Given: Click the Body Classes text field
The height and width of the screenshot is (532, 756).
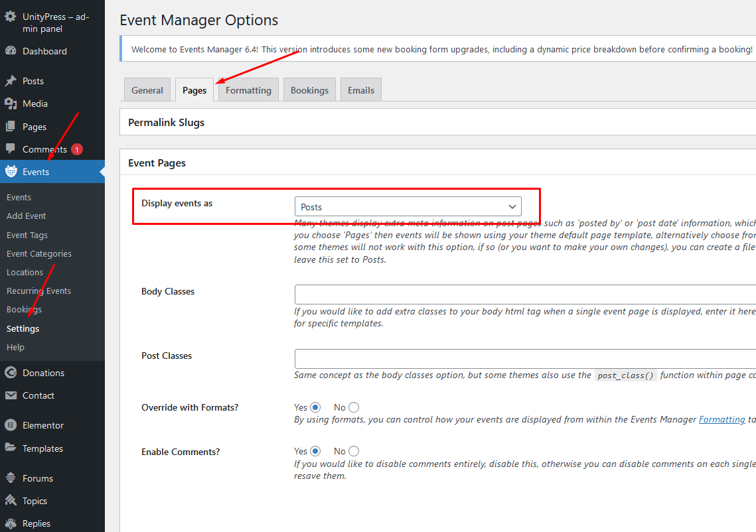Looking at the screenshot, I should point(524,295).
